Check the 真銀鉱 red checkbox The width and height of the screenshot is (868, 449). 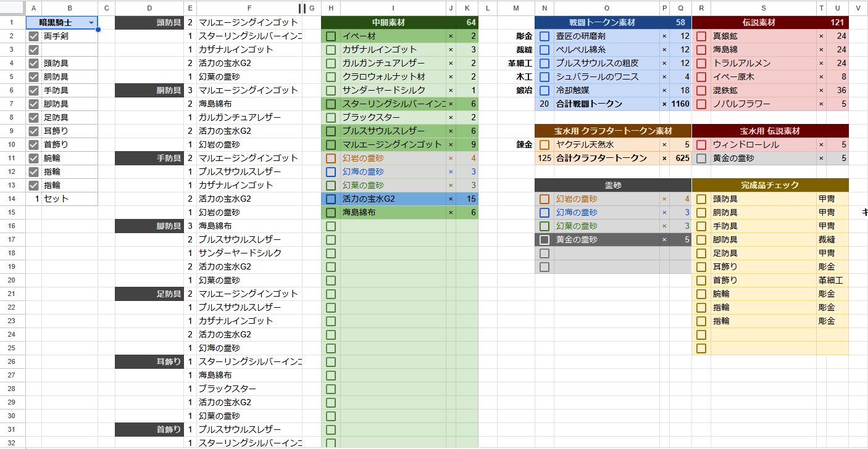[x=701, y=36]
